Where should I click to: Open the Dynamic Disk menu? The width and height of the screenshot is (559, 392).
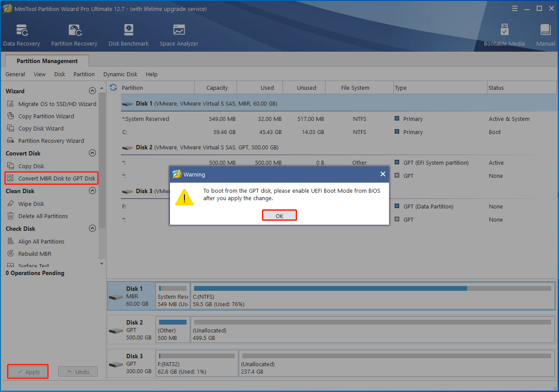pos(120,74)
